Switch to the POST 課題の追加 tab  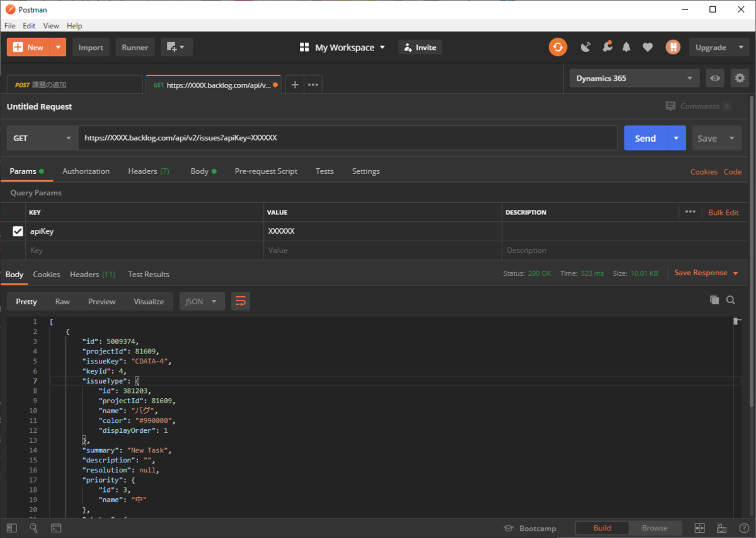(x=75, y=84)
